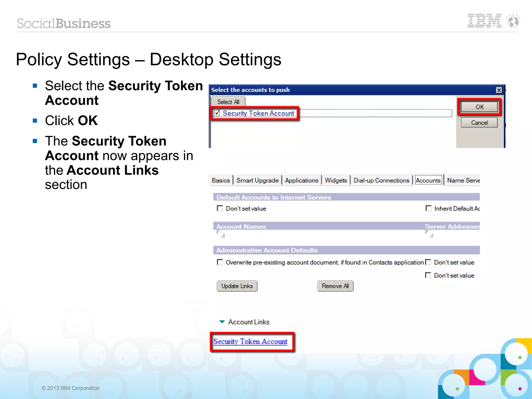Click the Server Addresses input field
This screenshot has width=532, height=399.
[x=429, y=234]
